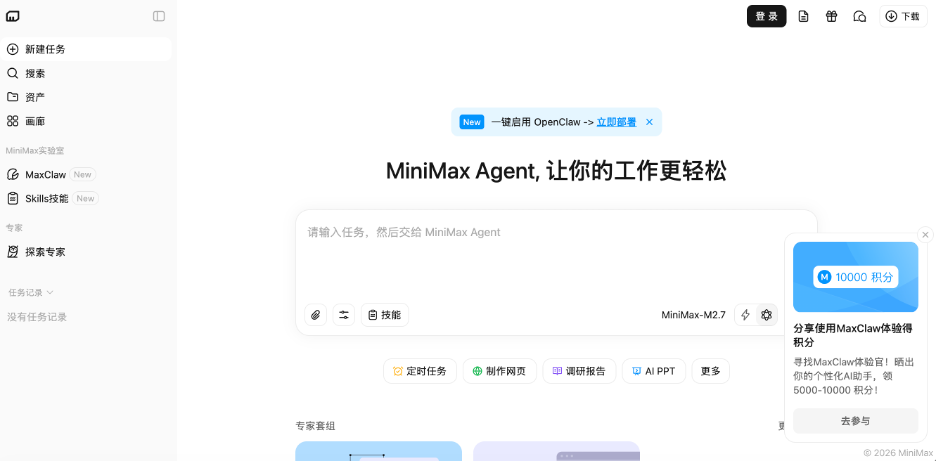The image size is (936, 462).
Task: Open the 资产 assets section
Action: click(x=86, y=97)
